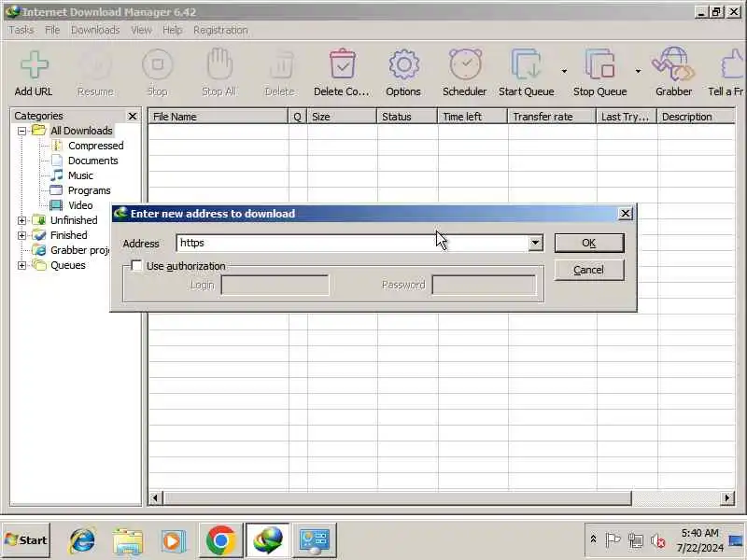Click the Action Center flag tray icon
Image resolution: width=747 pixels, height=560 pixels.
point(613,540)
